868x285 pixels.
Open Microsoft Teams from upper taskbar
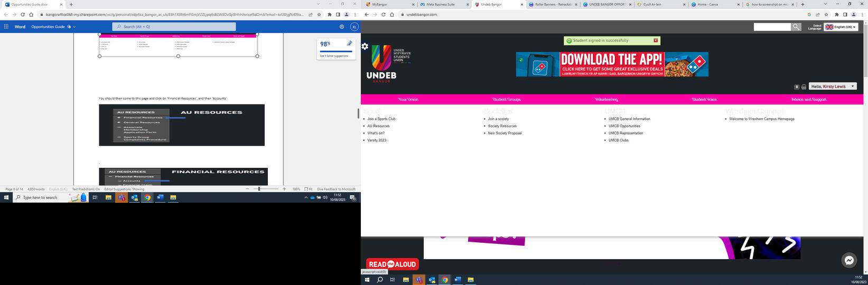[x=121, y=197]
